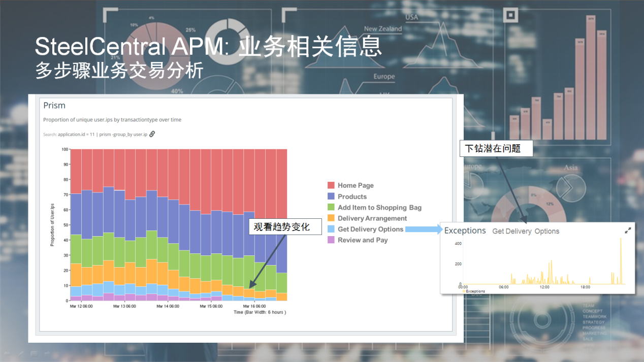
Task: Click Get Delivery Options title in Exceptions panel
Action: point(526,231)
